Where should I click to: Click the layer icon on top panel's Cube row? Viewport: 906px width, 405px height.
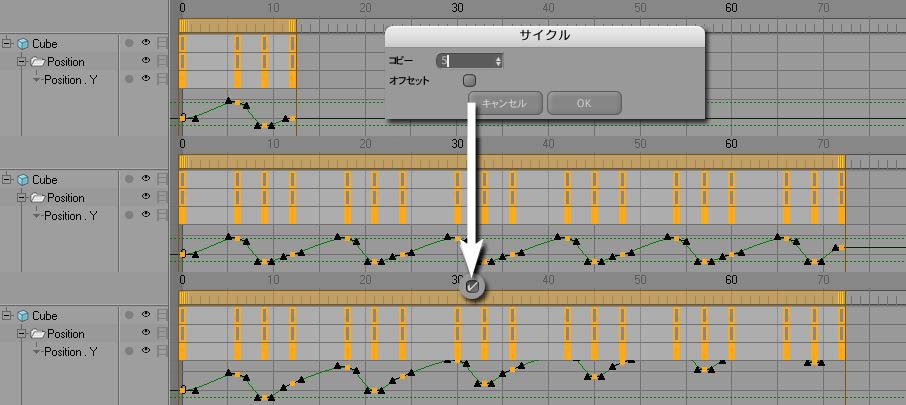(x=162, y=43)
